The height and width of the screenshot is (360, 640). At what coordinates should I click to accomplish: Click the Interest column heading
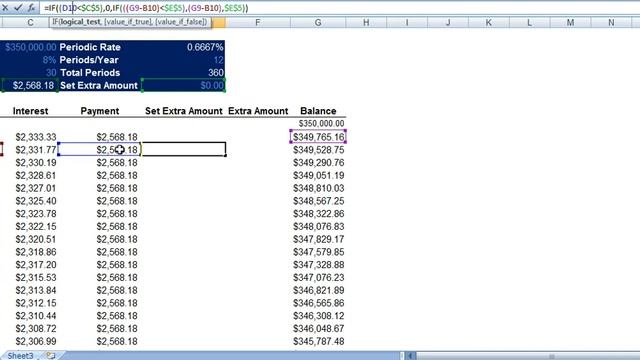point(30,111)
